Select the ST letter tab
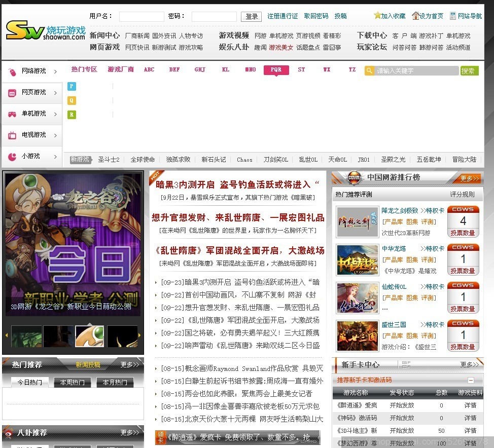This screenshot has width=494, height=448. (x=301, y=69)
